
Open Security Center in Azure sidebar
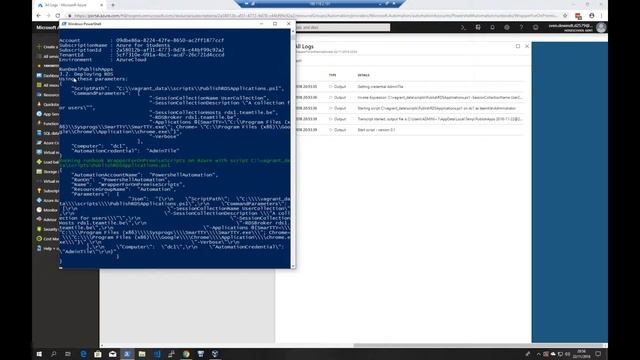(x=47, y=229)
